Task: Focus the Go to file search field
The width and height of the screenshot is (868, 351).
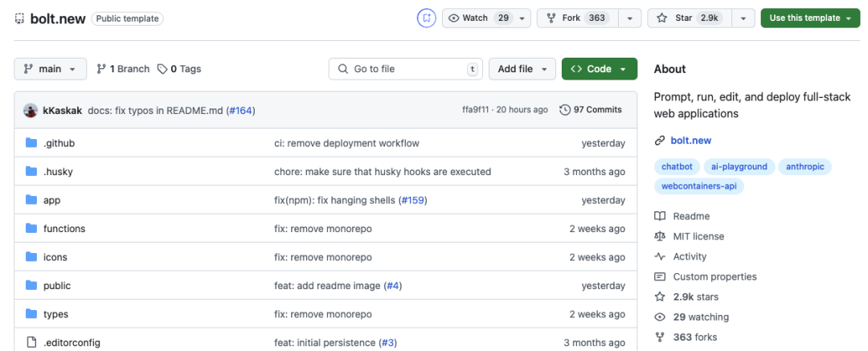Action: click(406, 69)
